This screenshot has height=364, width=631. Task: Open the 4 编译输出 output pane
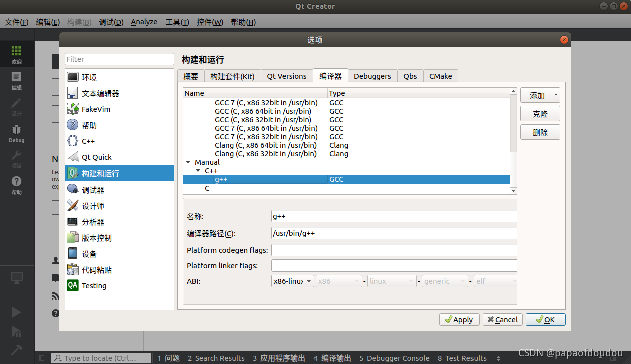(332, 358)
